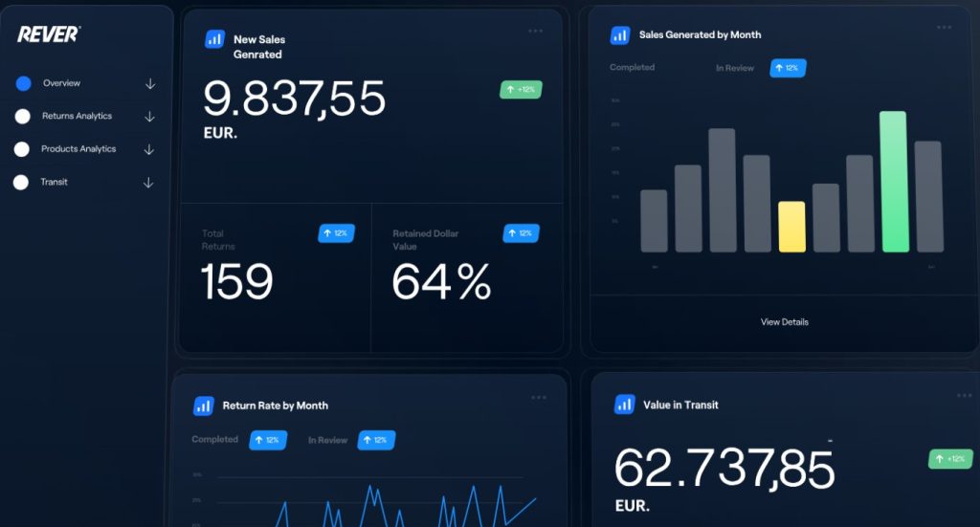
Task: Expand the Products Analytics arrow
Action: pyautogui.click(x=149, y=149)
